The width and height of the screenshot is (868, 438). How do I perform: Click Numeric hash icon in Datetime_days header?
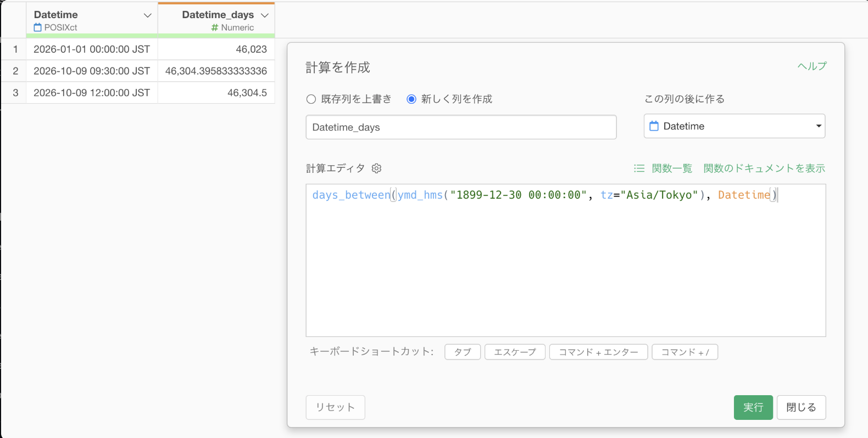click(215, 27)
